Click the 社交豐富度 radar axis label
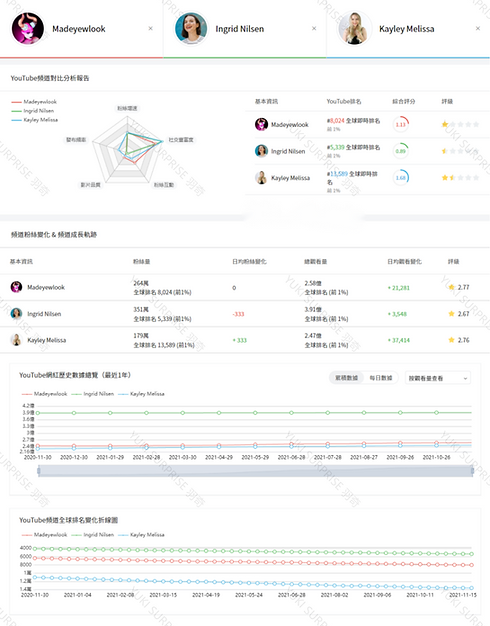The height and width of the screenshot is (626, 490). click(x=181, y=140)
